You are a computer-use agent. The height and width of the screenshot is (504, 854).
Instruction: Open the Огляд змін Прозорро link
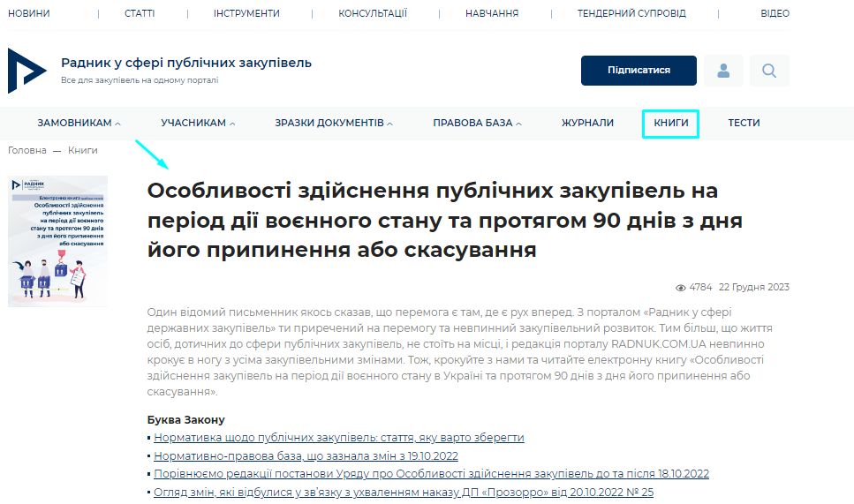pos(403,492)
